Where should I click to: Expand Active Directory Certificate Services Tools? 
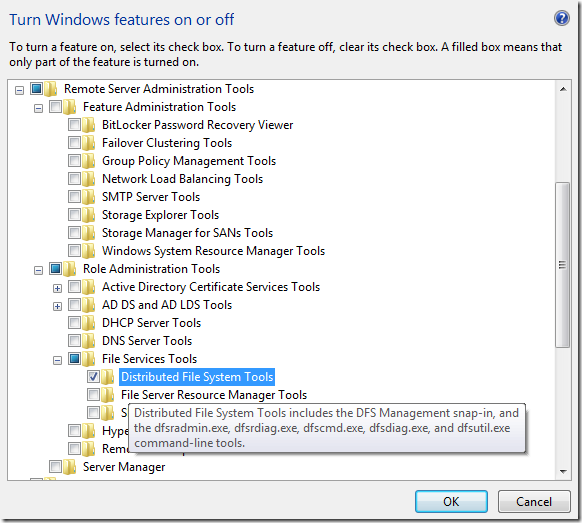[x=57, y=288]
